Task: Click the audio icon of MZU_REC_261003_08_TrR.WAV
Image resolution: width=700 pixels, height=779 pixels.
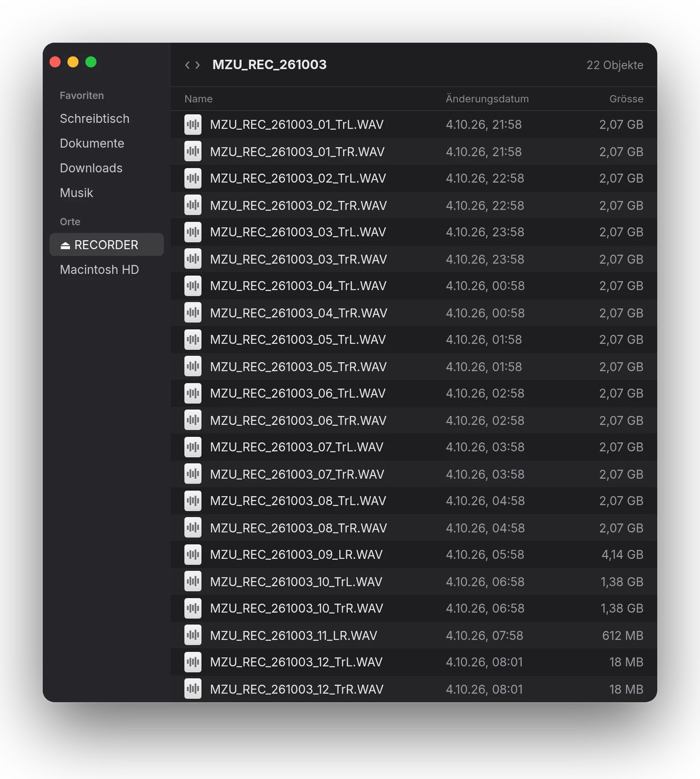Action: pos(193,528)
